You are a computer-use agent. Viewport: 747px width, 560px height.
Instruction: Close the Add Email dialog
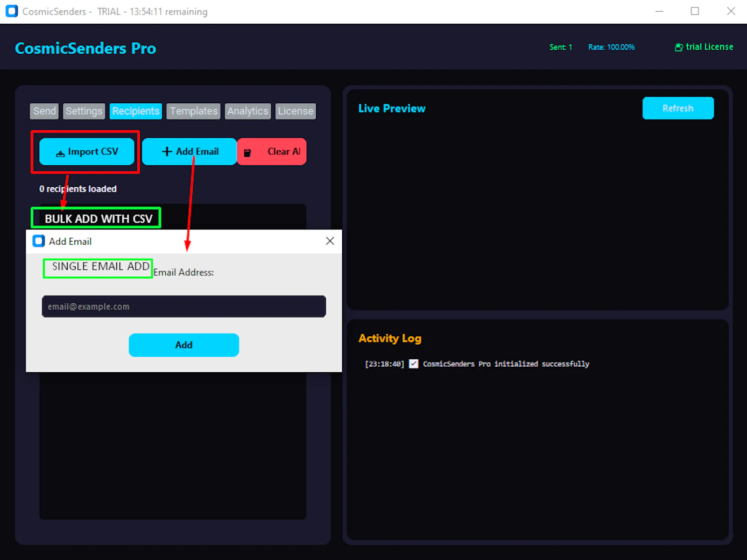coord(330,241)
